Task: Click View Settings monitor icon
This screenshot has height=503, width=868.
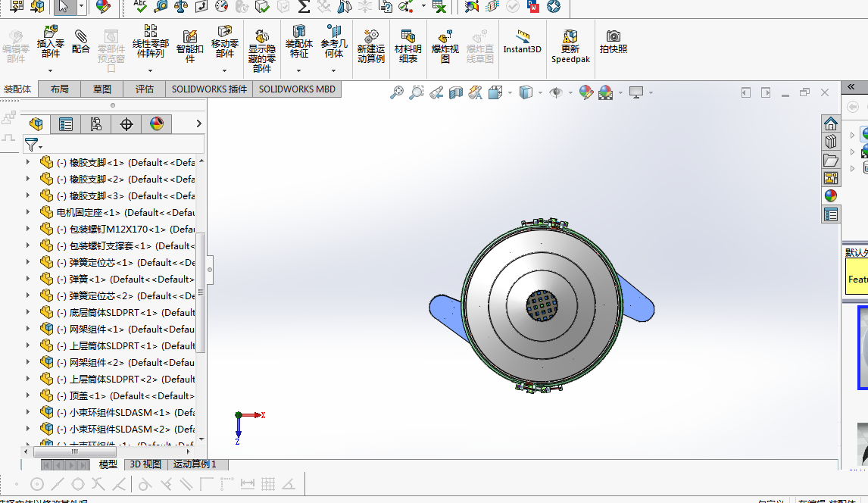Action: pyautogui.click(x=636, y=92)
